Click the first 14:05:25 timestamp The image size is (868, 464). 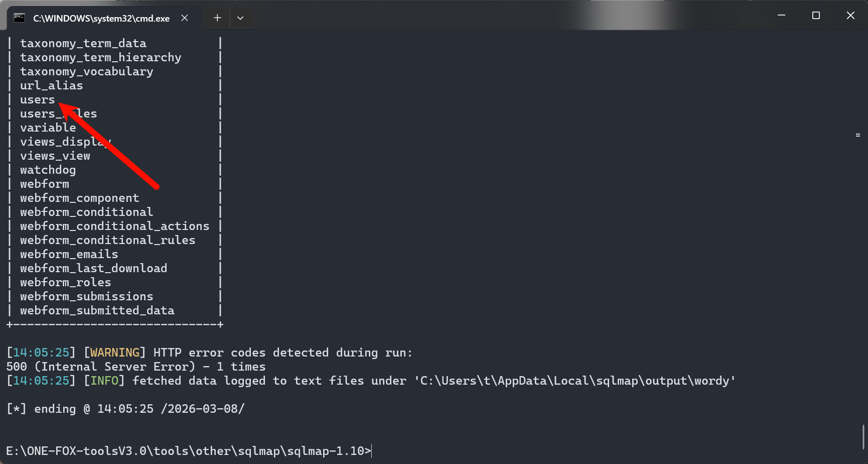tap(41, 353)
